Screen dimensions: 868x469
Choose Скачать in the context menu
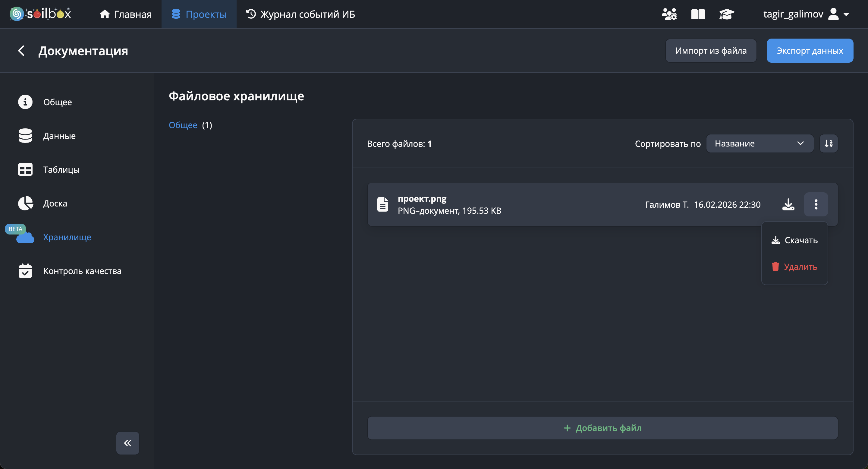pos(794,240)
